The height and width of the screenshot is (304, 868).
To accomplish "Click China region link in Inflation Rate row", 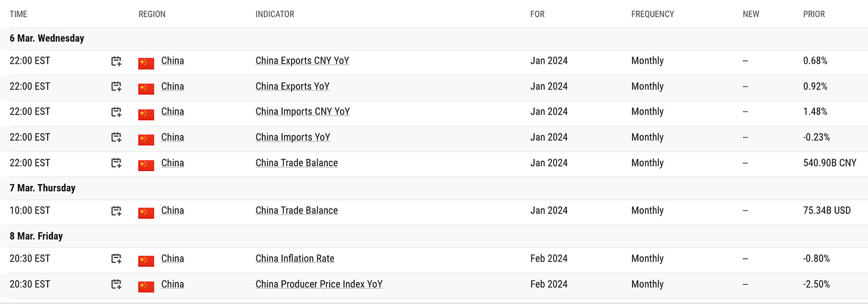I will pos(173,259).
